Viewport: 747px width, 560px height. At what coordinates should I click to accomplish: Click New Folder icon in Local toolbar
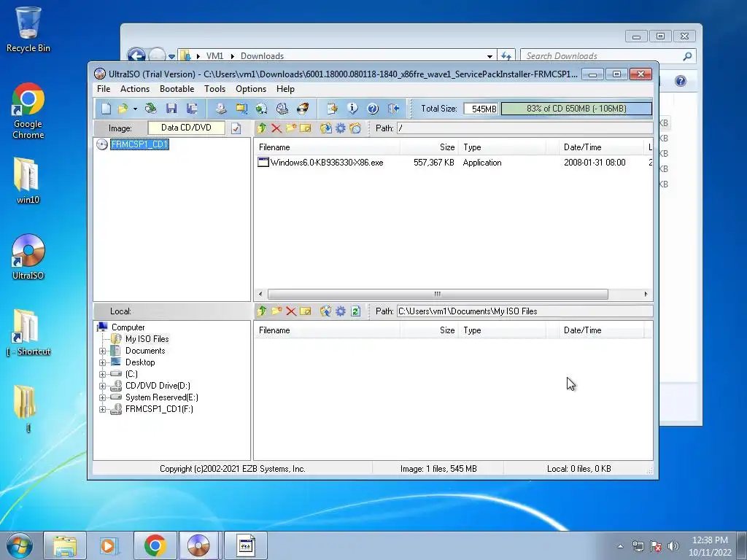276,311
